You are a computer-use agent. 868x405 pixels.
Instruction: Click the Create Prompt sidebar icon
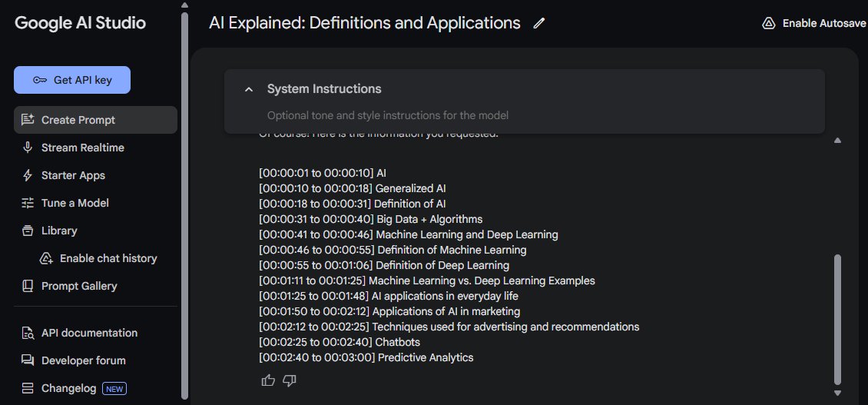pos(28,120)
